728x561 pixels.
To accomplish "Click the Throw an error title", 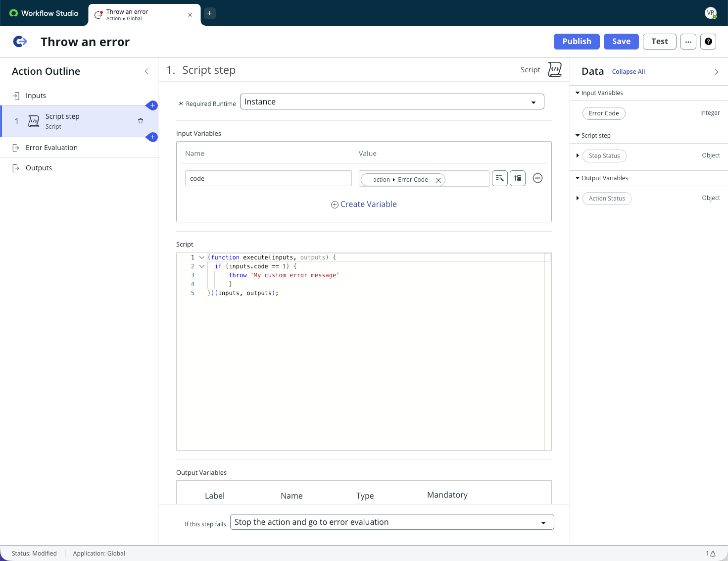I will [x=85, y=42].
